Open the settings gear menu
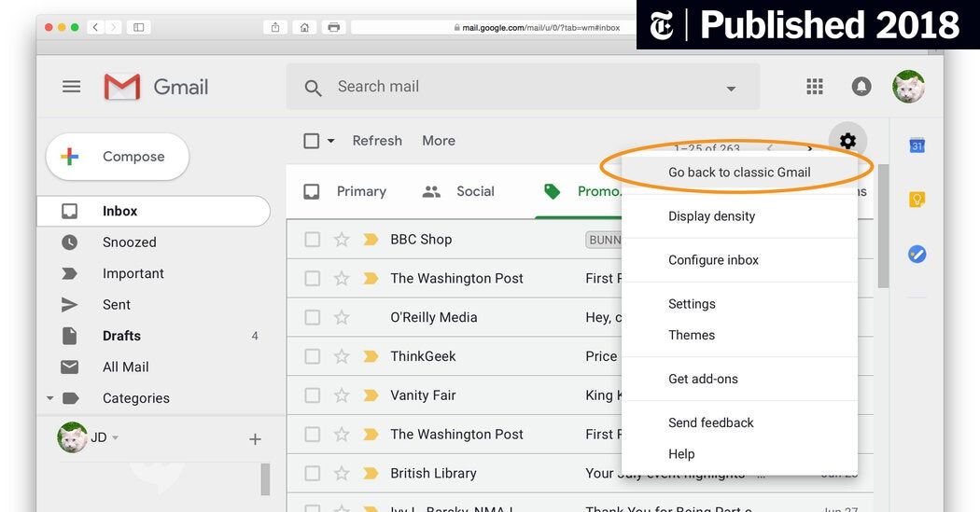 click(x=847, y=141)
